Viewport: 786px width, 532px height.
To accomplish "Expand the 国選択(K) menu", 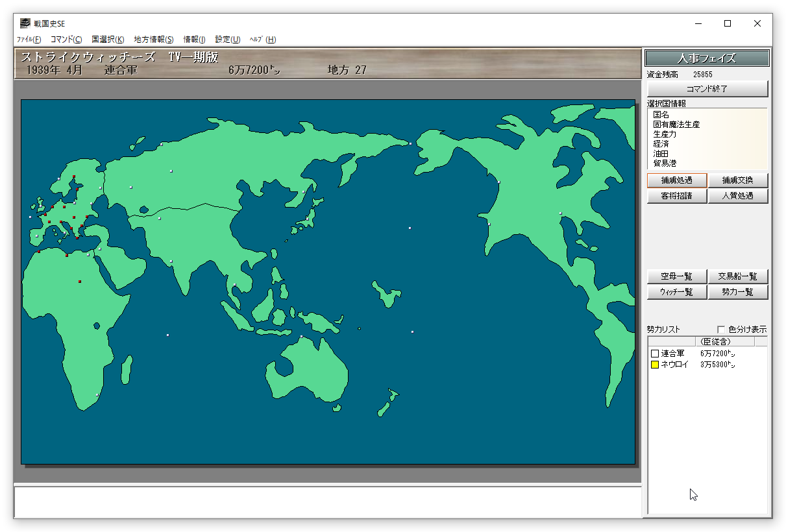I will 108,40.
